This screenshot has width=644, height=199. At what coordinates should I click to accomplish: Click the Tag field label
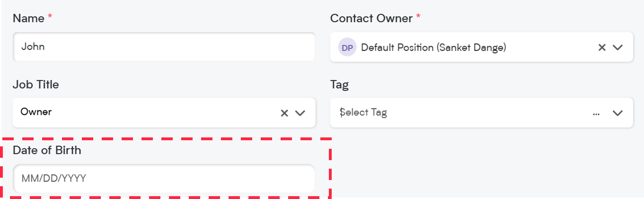tap(339, 85)
